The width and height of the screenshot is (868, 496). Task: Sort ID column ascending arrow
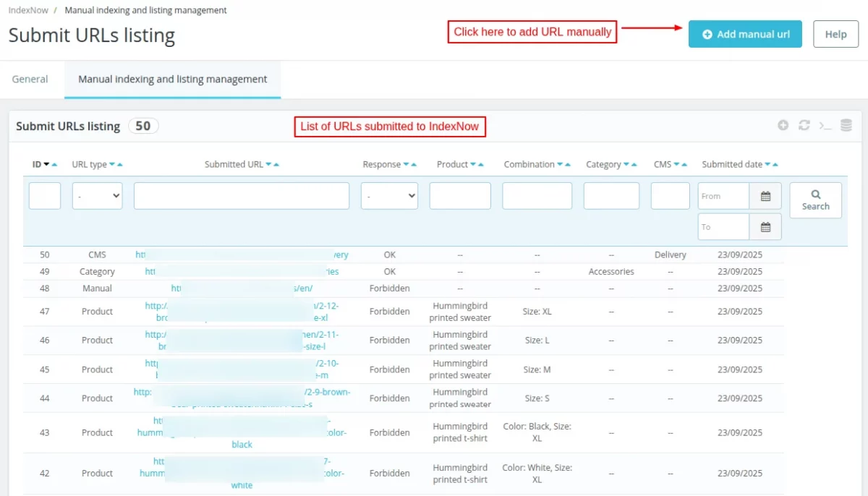(55, 165)
